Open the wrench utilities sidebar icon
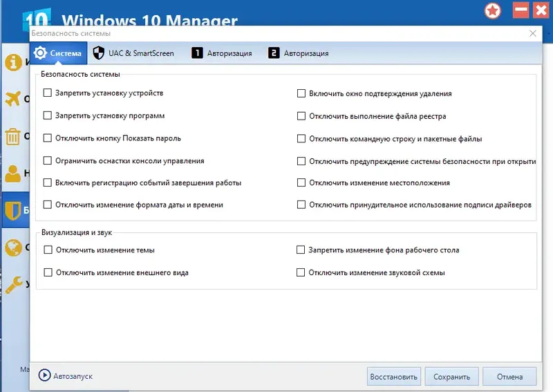Viewport: 553px width, 392px height. [x=14, y=285]
